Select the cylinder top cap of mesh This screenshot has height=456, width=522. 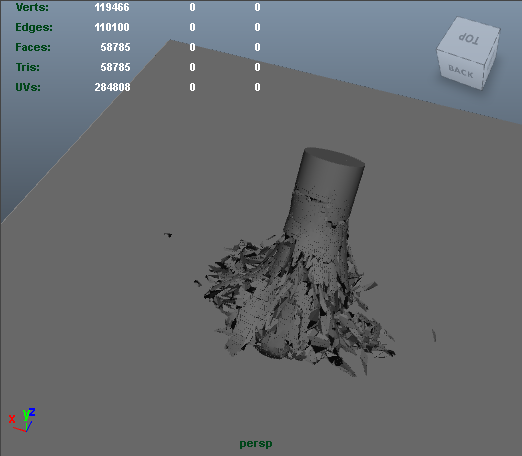334,158
